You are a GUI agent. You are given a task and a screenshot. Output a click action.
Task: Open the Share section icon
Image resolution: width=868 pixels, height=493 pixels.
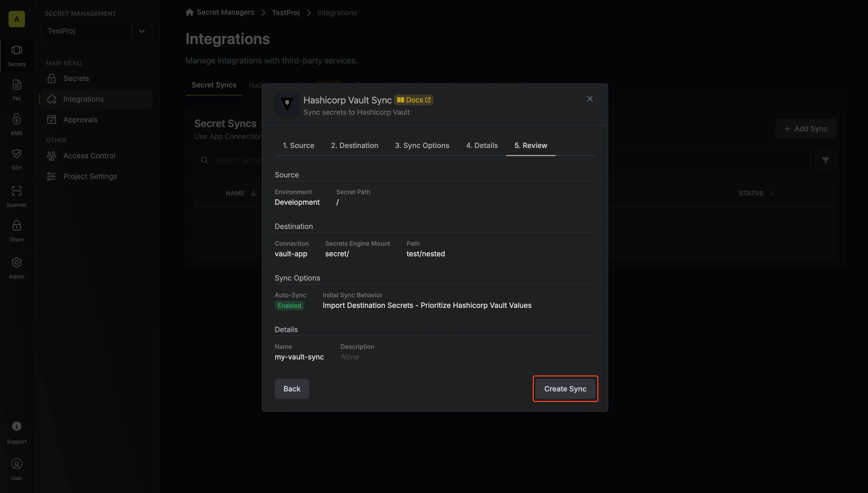coord(16,226)
